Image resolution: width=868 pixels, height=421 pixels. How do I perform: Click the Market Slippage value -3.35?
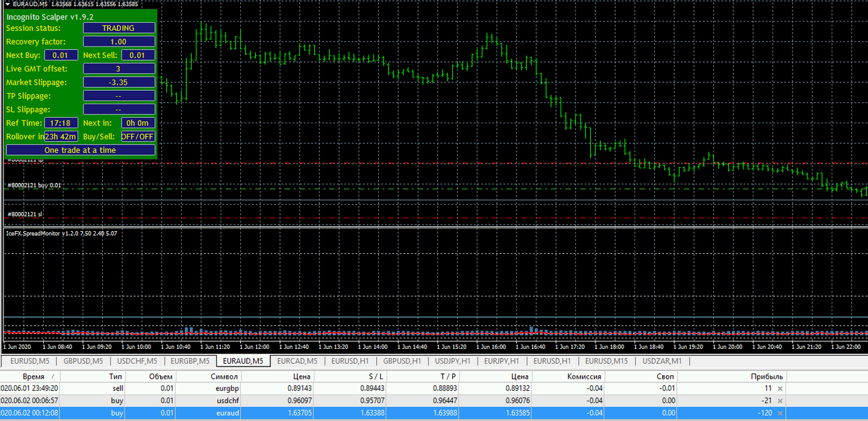click(119, 82)
